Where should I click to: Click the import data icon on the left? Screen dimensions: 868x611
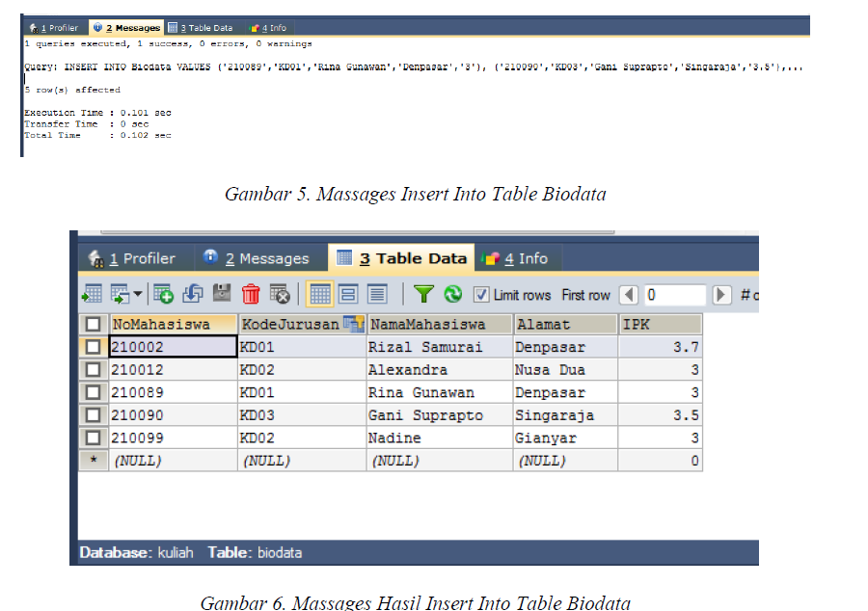point(93,295)
